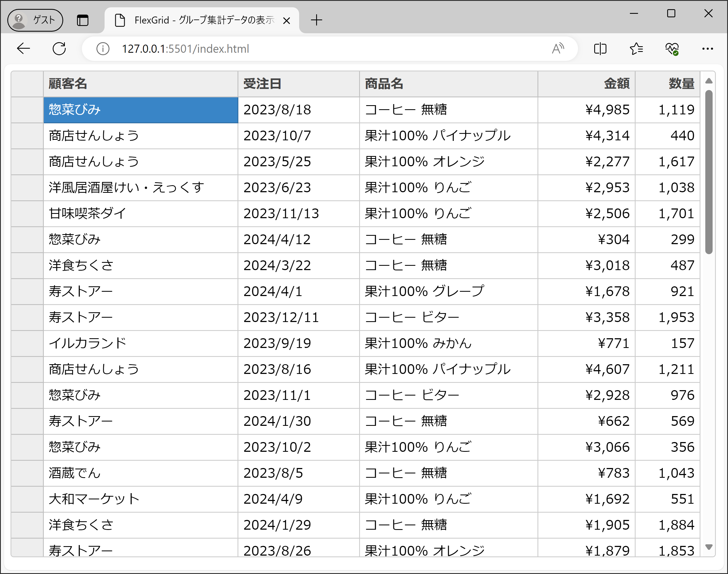Select customer 甘味喫茶ダイ
The image size is (728, 574).
point(141,214)
